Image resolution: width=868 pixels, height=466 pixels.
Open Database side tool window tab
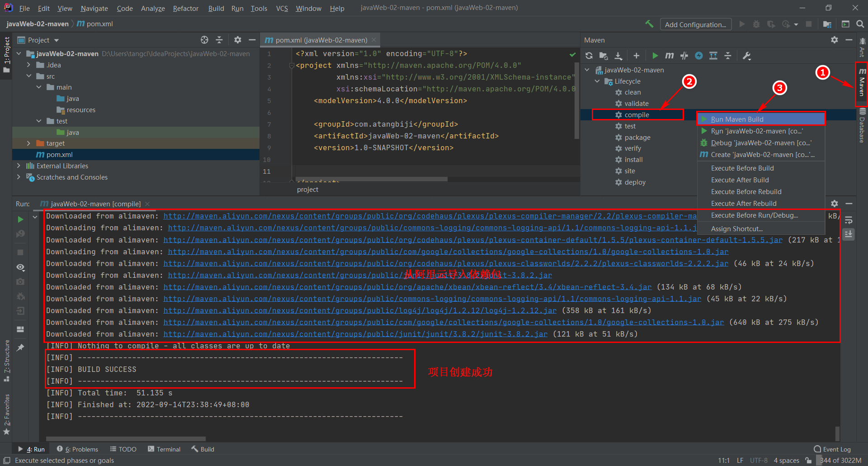coord(862,126)
